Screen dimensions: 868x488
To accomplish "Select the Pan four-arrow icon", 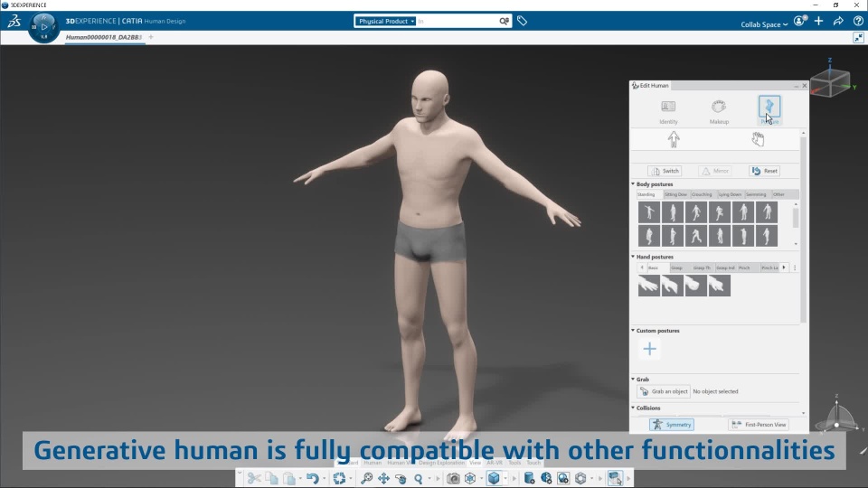I will point(383,478).
